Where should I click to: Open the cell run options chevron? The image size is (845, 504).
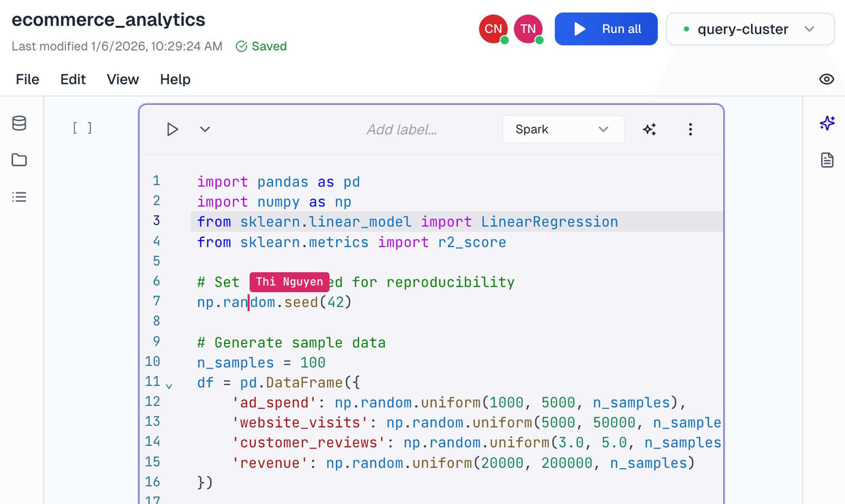(204, 129)
